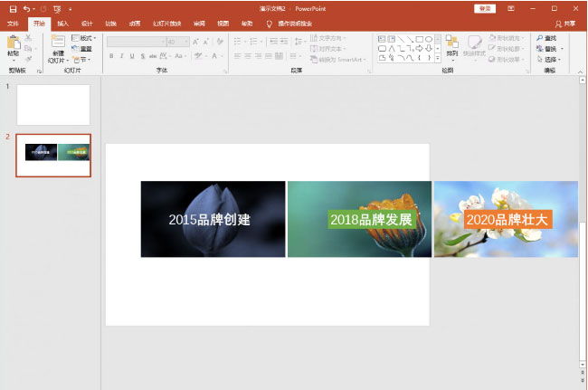Open the 选择 select dropdown
This screenshot has width=588, height=390.
click(549, 59)
